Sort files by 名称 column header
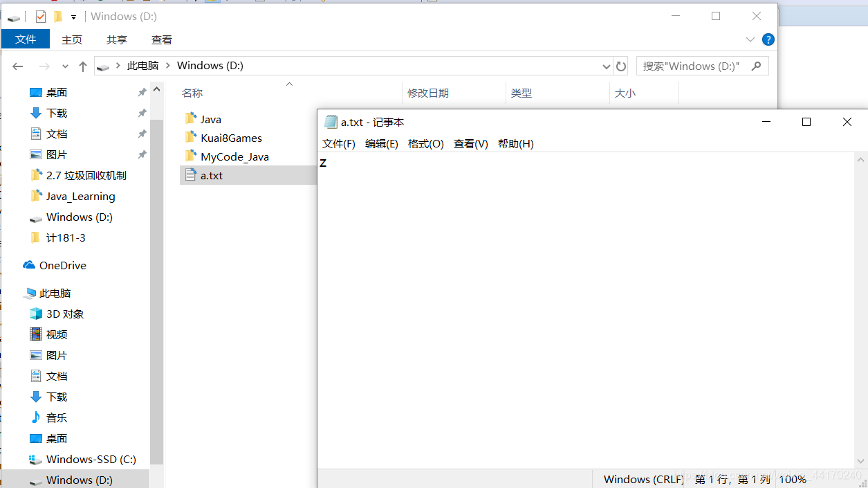This screenshot has height=488, width=868. pos(192,93)
